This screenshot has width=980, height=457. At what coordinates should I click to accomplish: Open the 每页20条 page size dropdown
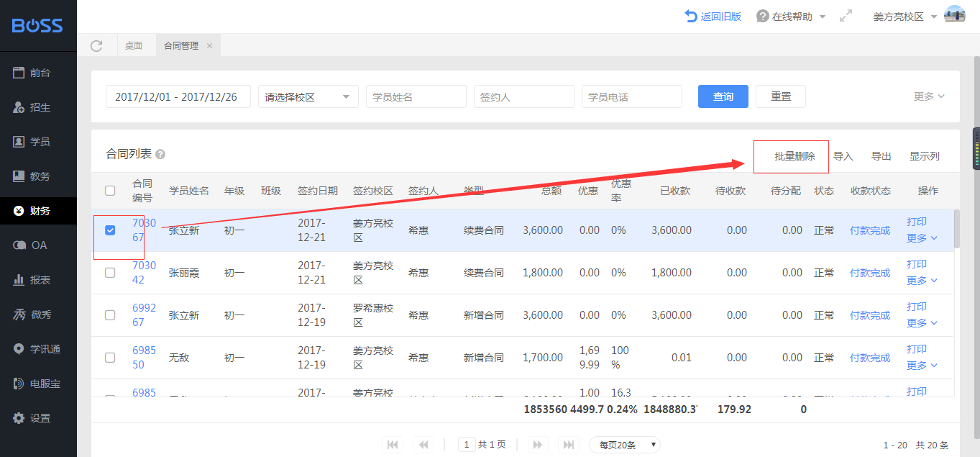pos(625,445)
